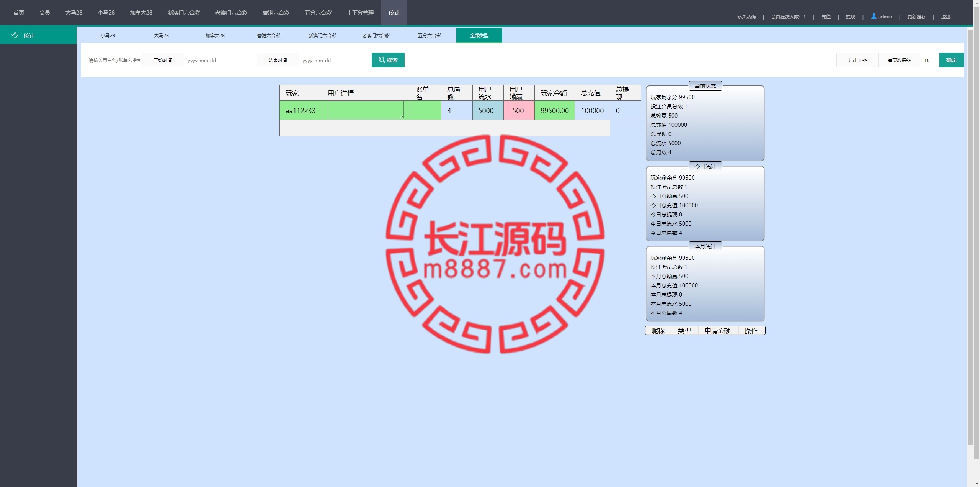Open the 香港六合彩 top menu
980x487 pixels.
[276, 13]
